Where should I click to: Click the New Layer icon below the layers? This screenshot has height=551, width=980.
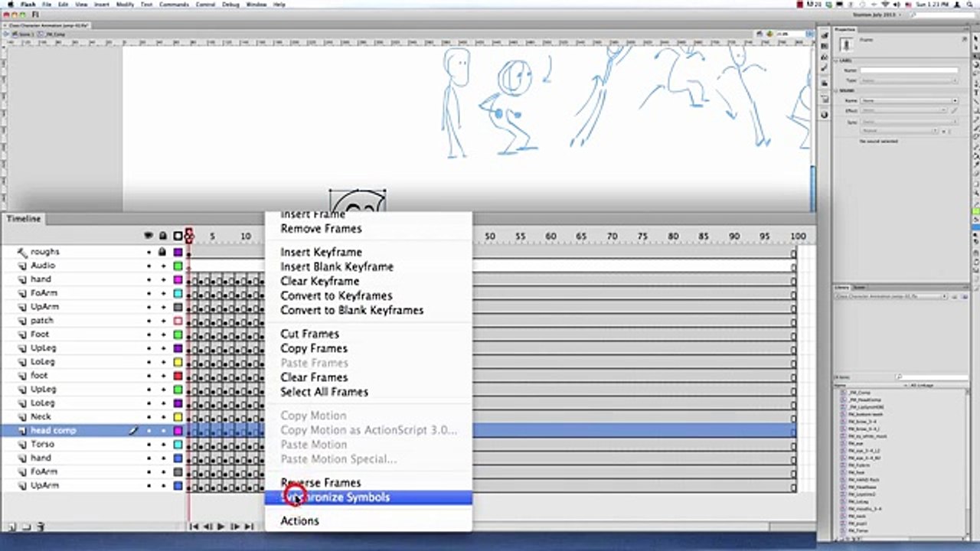coord(12,527)
